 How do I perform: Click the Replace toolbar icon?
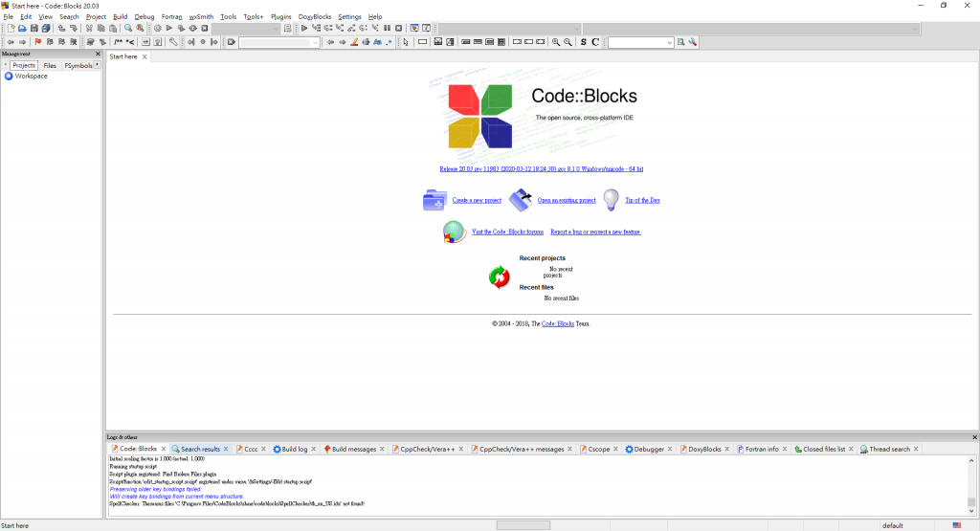pyautogui.click(x=140, y=28)
